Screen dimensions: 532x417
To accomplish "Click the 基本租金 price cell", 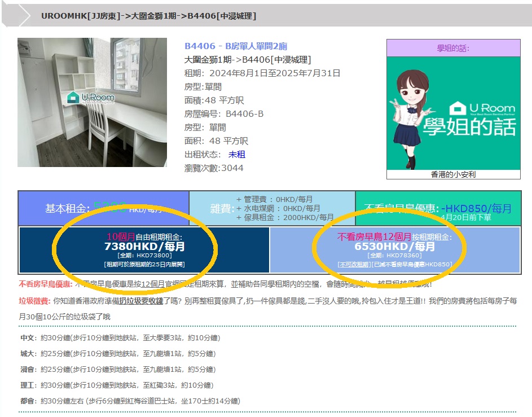I will (103, 208).
